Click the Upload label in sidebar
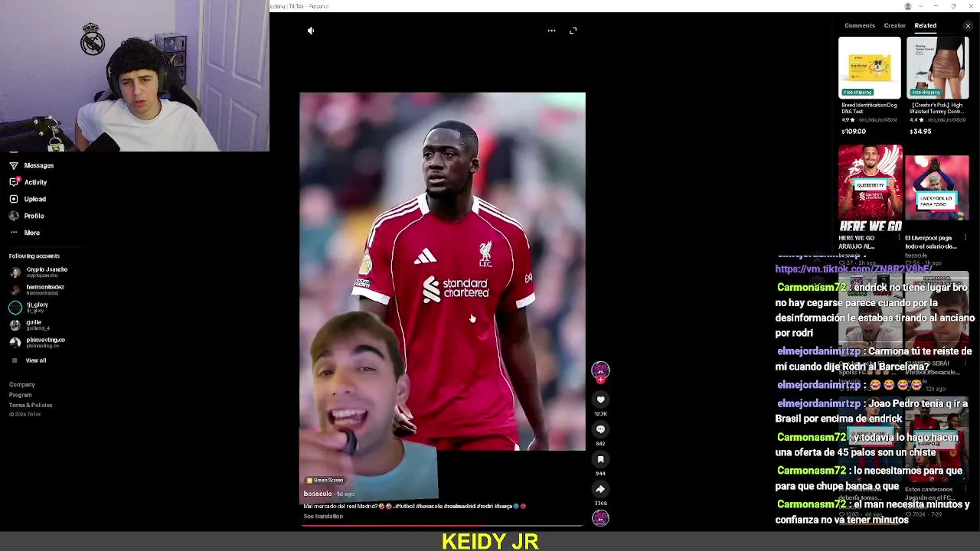 pos(34,199)
